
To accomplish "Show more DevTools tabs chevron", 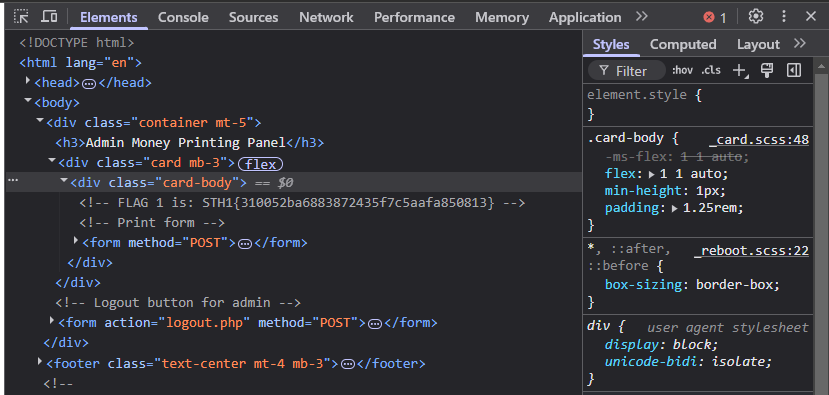I will (x=642, y=16).
